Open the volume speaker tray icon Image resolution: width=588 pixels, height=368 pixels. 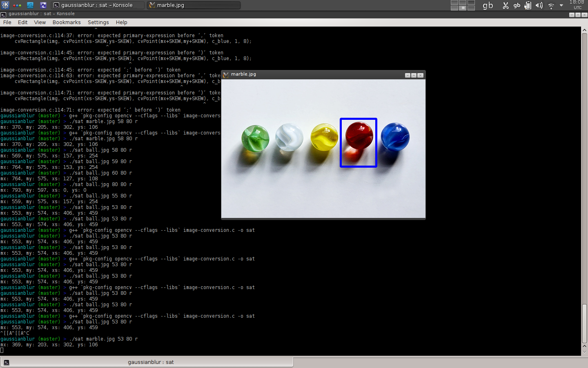[x=539, y=5]
